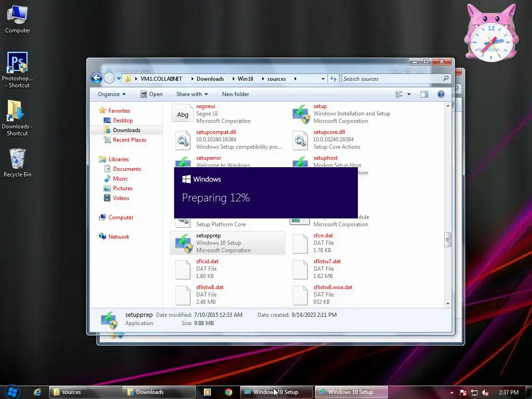Launch Internet Explorer from taskbar
This screenshot has height=399, width=532.
tap(37, 392)
